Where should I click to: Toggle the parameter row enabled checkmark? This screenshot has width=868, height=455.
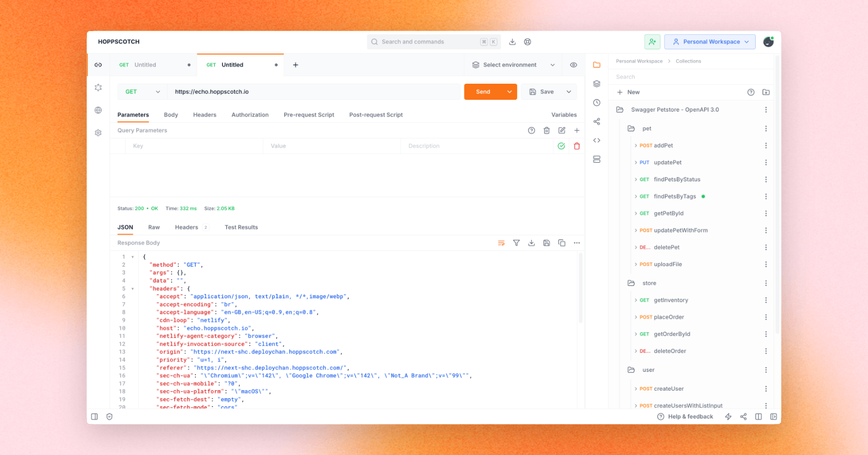click(x=561, y=146)
